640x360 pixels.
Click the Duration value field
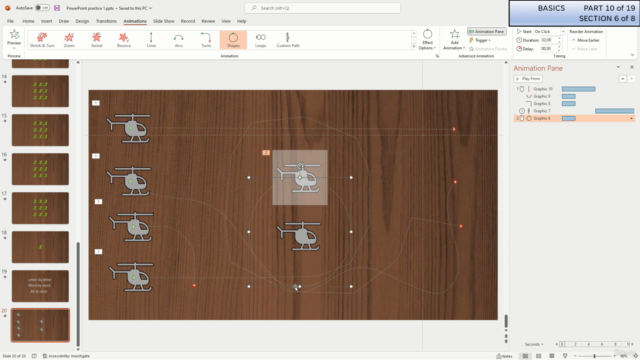549,40
